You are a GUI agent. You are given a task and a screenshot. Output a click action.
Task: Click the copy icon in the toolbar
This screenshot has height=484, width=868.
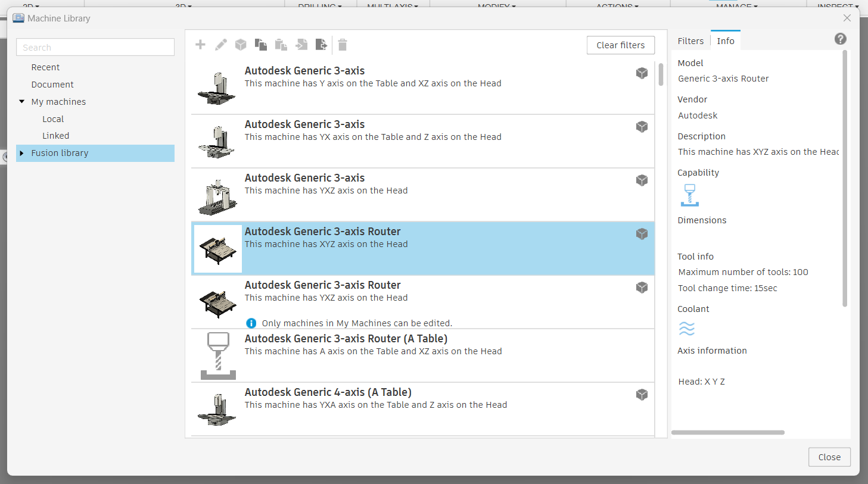pyautogui.click(x=261, y=45)
